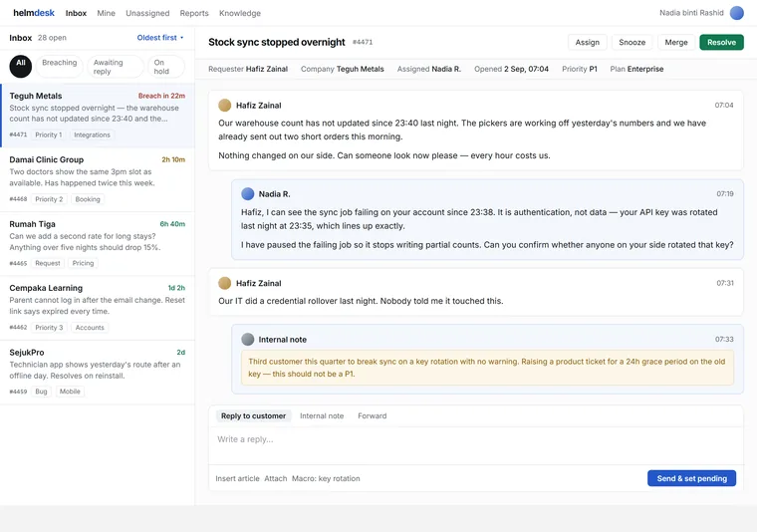Image resolution: width=757 pixels, height=532 pixels.
Task: Switch to the Forward tab
Action: (373, 415)
